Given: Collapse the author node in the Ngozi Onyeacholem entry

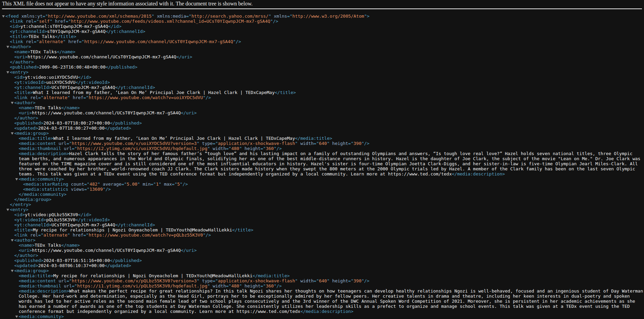Looking at the screenshot, I should click(12, 240).
